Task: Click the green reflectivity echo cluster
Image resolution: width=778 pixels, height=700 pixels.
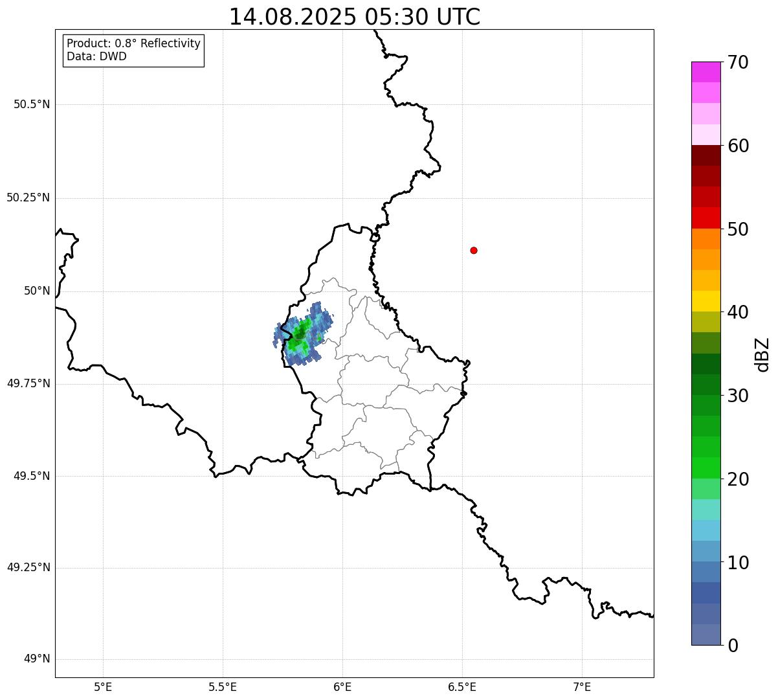Action: (x=303, y=334)
